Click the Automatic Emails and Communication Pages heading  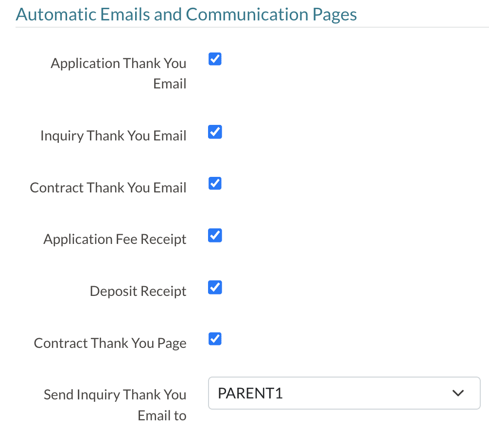point(186,15)
